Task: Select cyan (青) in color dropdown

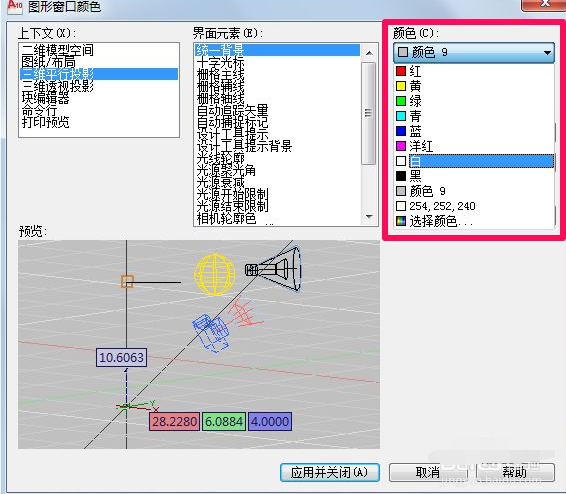Action: (x=474, y=116)
